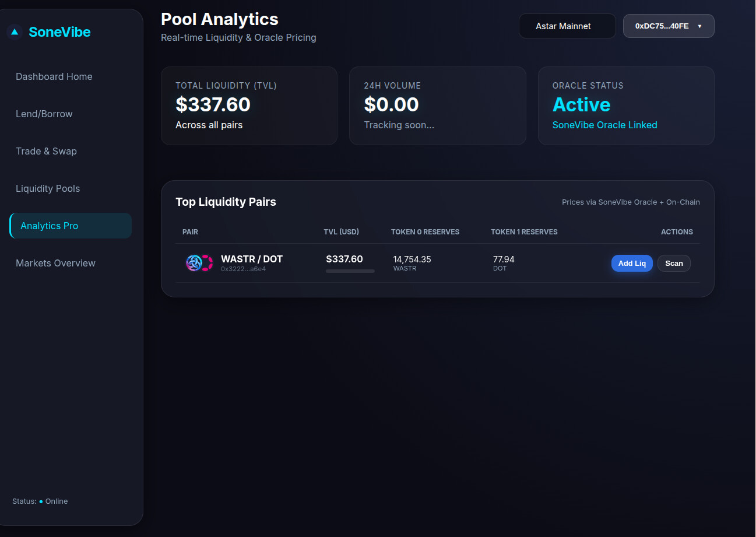Click the TOKEN 1 RESERVES column header
This screenshot has width=756, height=537.
[x=524, y=231]
